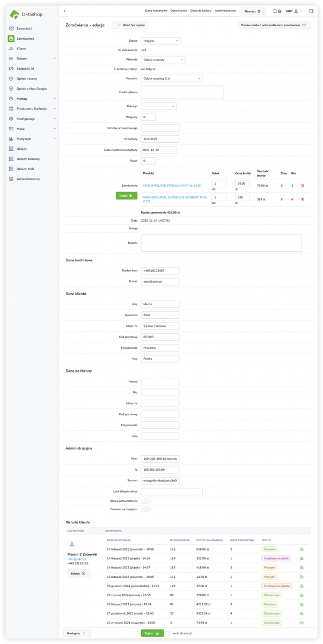
Task: Click green Dodaj button to add product
Action: [x=126, y=196]
